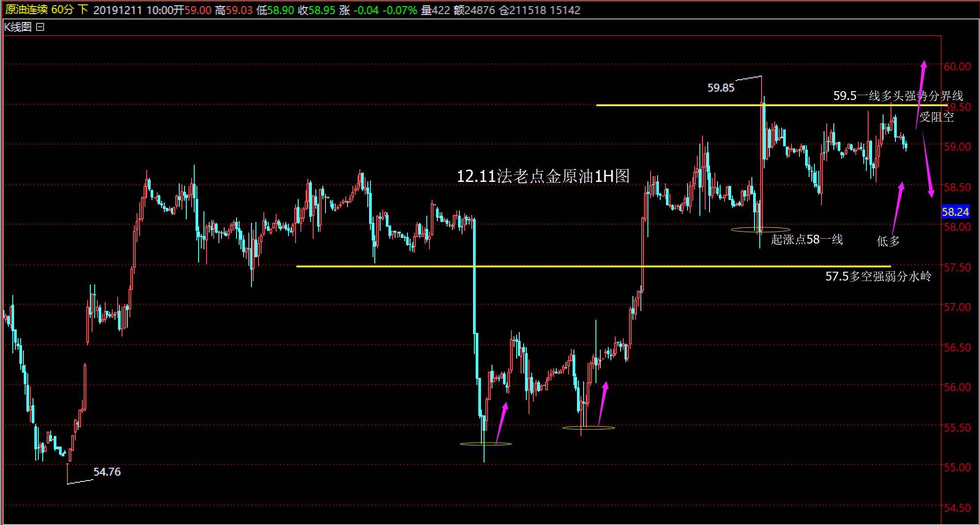Click the high price 高59.03
980x525 pixels.
[x=234, y=10]
